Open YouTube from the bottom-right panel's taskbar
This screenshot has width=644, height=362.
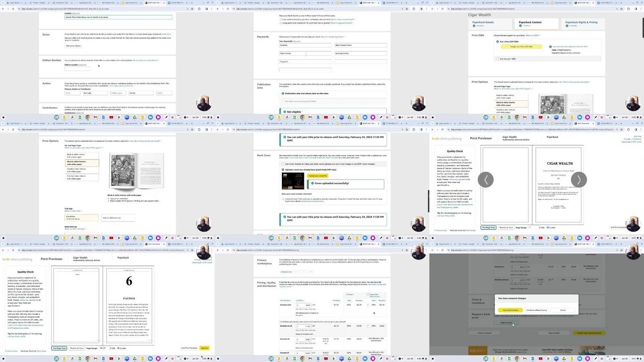coord(541,359)
